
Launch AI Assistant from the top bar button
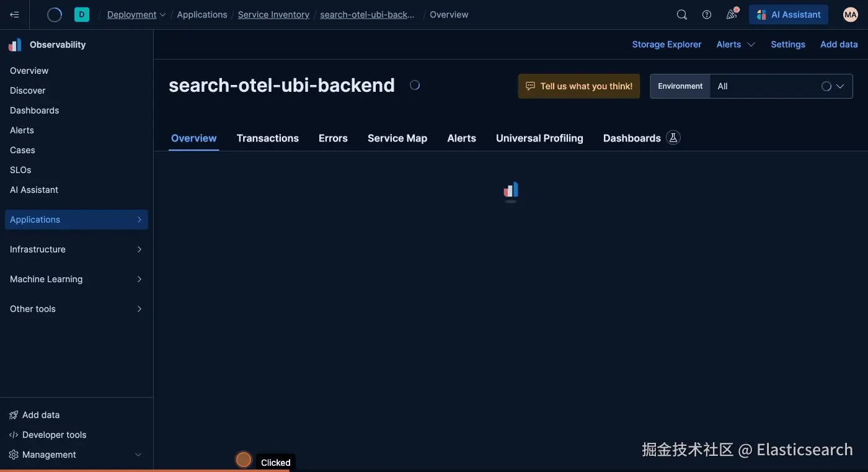pyautogui.click(x=789, y=14)
